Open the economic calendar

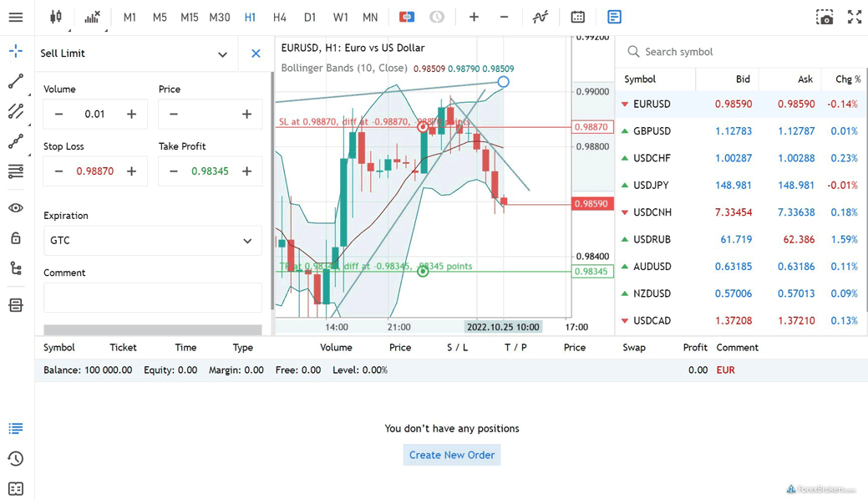tap(577, 17)
